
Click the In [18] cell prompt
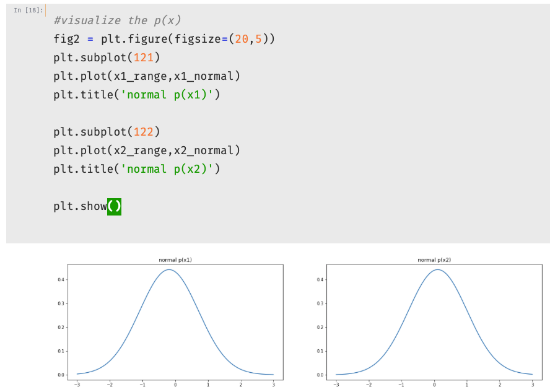pyautogui.click(x=28, y=10)
